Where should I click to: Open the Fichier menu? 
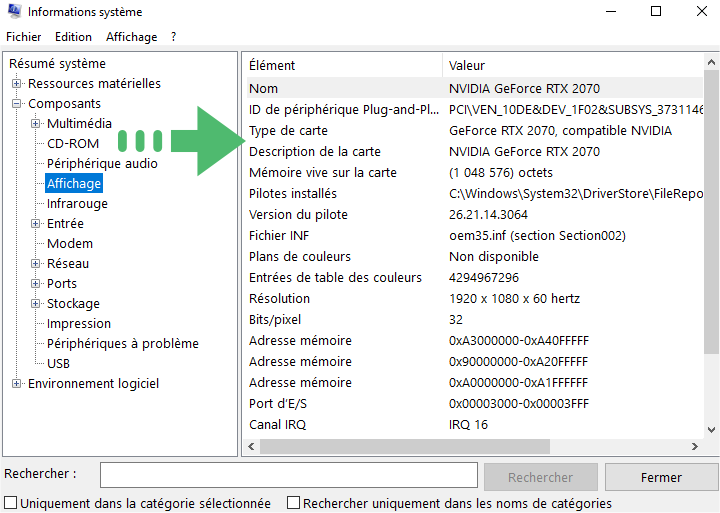pos(23,37)
